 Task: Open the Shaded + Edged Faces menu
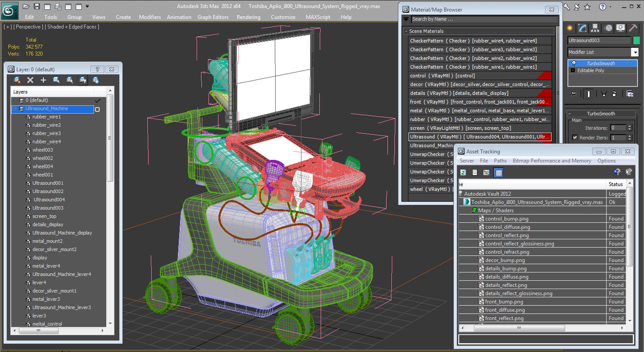(x=72, y=27)
